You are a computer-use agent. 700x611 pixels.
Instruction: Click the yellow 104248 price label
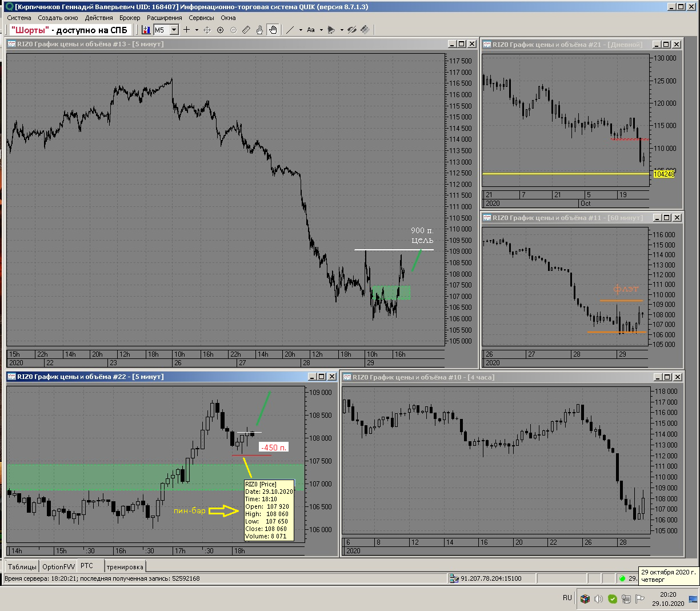[x=664, y=174]
